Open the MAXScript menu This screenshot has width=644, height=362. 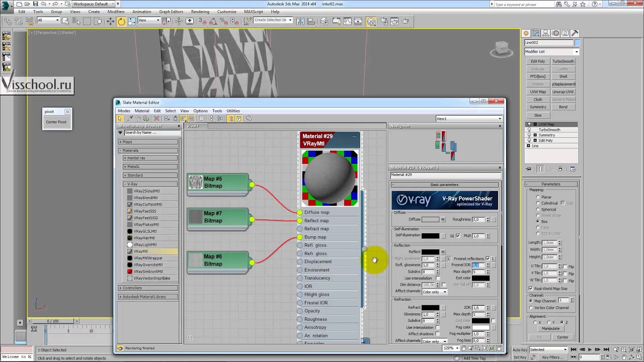pos(254,12)
